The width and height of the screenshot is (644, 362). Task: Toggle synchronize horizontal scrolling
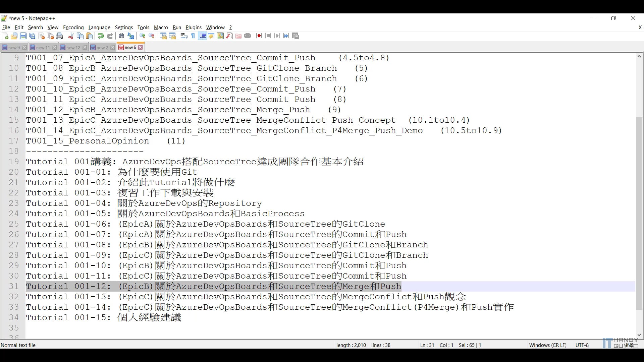[173, 36]
